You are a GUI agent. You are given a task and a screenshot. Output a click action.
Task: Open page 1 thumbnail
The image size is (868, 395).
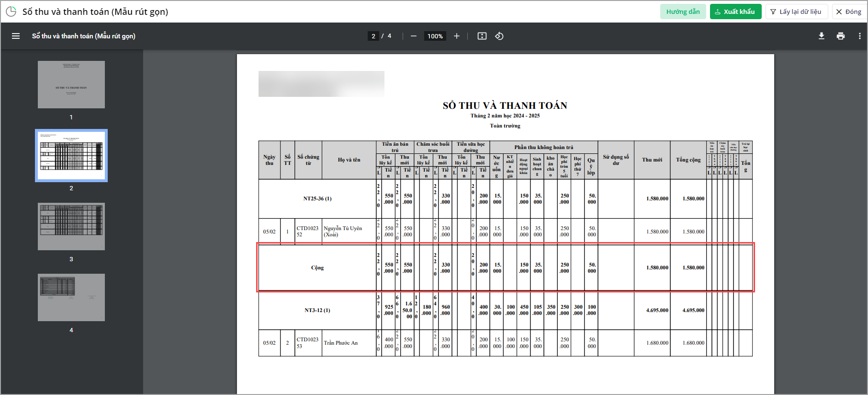tap(71, 84)
